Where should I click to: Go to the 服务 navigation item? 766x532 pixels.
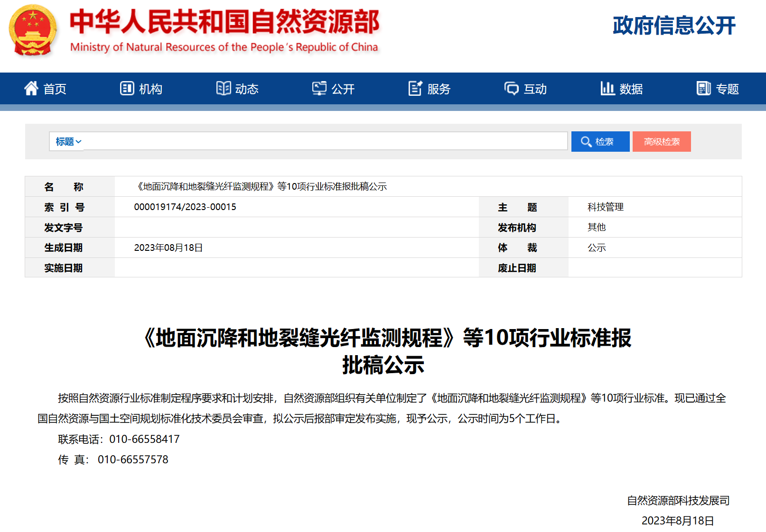coord(439,89)
